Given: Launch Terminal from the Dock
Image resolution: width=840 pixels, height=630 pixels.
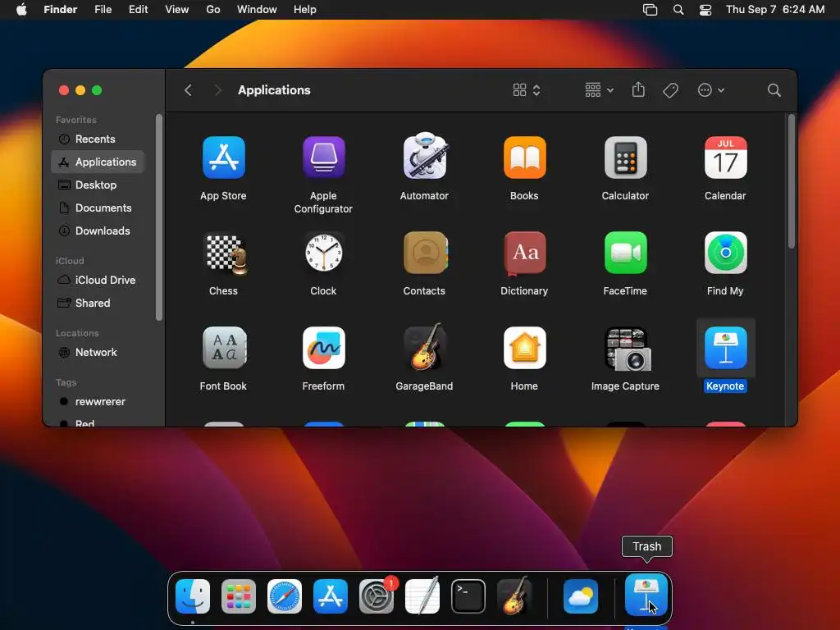Looking at the screenshot, I should tap(468, 596).
